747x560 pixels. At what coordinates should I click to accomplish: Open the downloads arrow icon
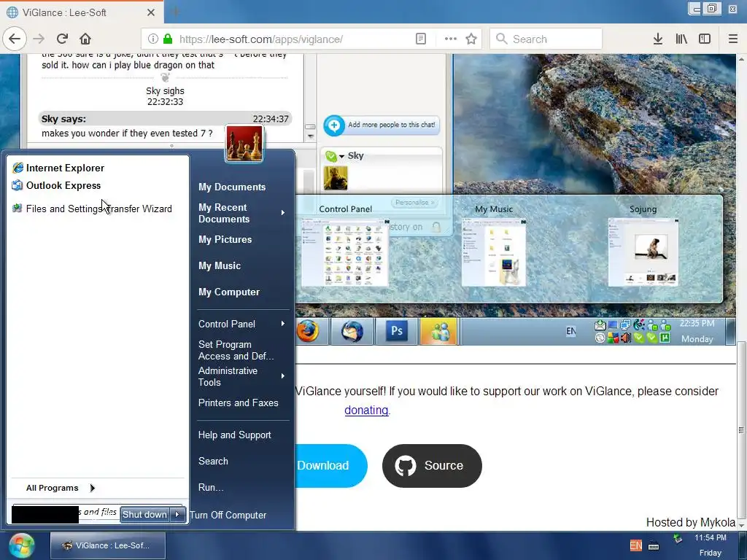(657, 39)
